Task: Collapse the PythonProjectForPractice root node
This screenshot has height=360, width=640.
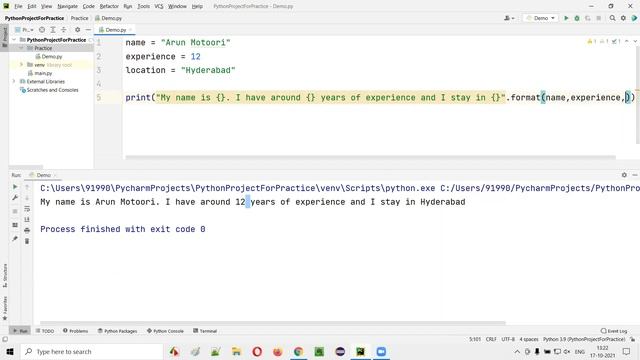Action: [14, 40]
